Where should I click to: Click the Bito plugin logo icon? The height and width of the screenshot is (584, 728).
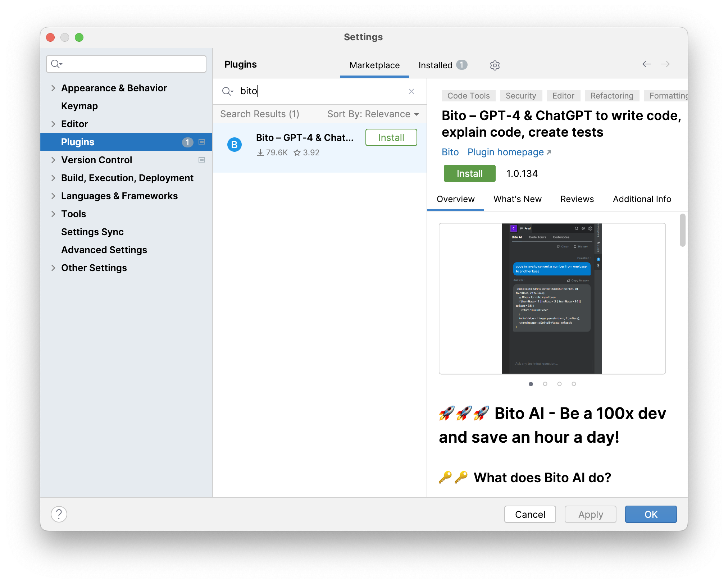[235, 145]
